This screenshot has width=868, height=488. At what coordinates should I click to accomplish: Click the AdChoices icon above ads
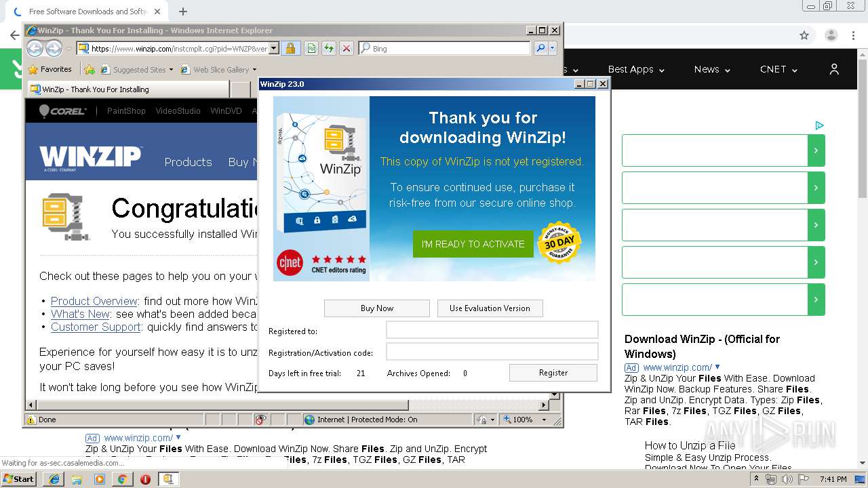pos(819,125)
